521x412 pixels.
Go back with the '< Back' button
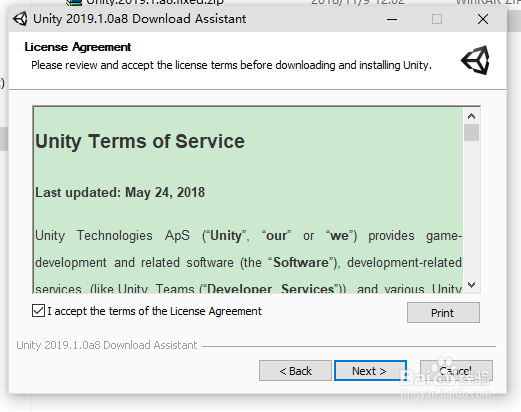295,371
